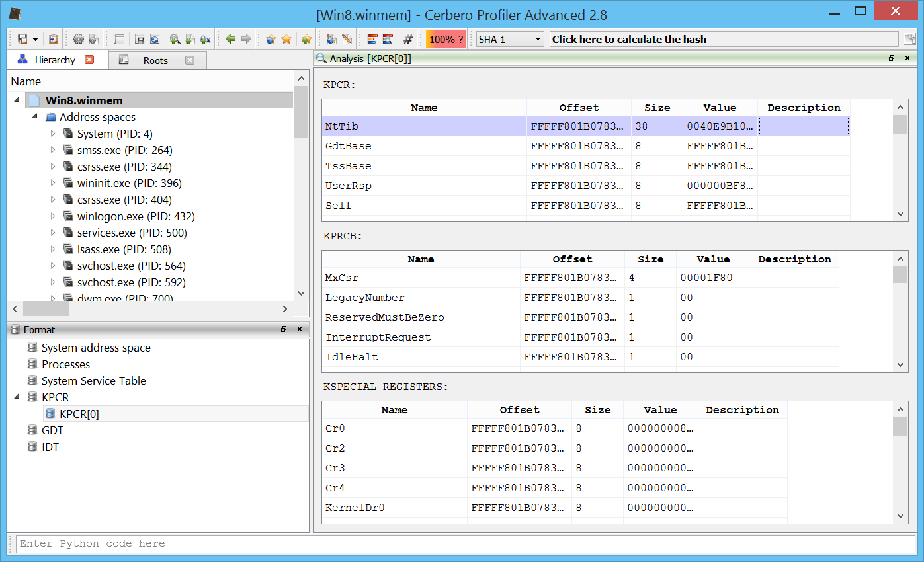The image size is (924, 562).
Task: Click the pencil-and-note edit icon
Action: coord(347,39)
